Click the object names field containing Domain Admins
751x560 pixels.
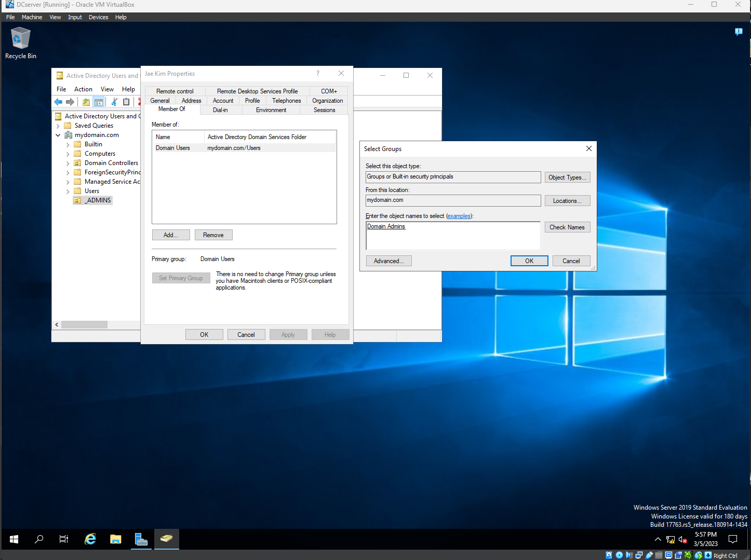point(452,236)
